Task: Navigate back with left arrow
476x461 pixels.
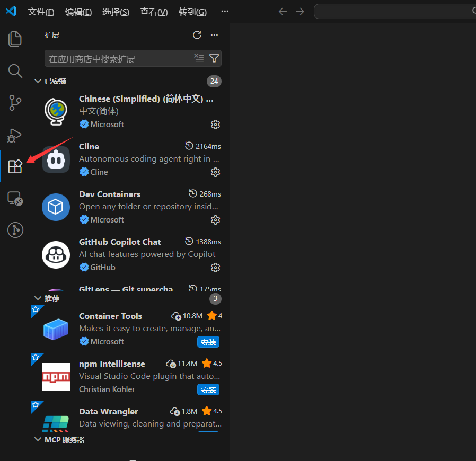Action: (x=283, y=12)
